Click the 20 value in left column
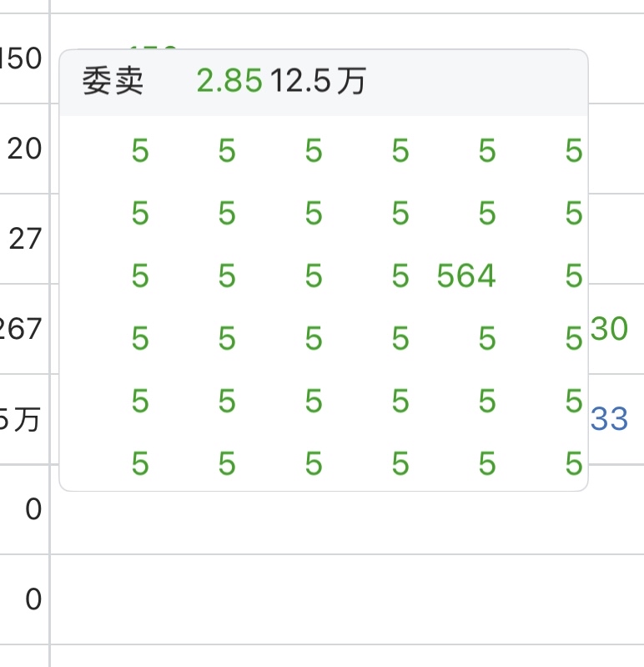This screenshot has width=644, height=667. [x=24, y=149]
